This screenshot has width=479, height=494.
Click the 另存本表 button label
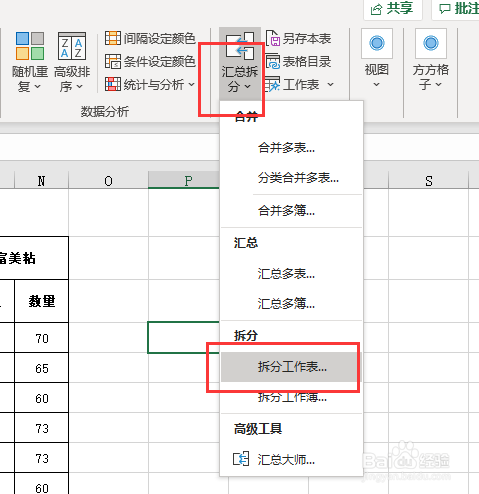[x=307, y=38]
